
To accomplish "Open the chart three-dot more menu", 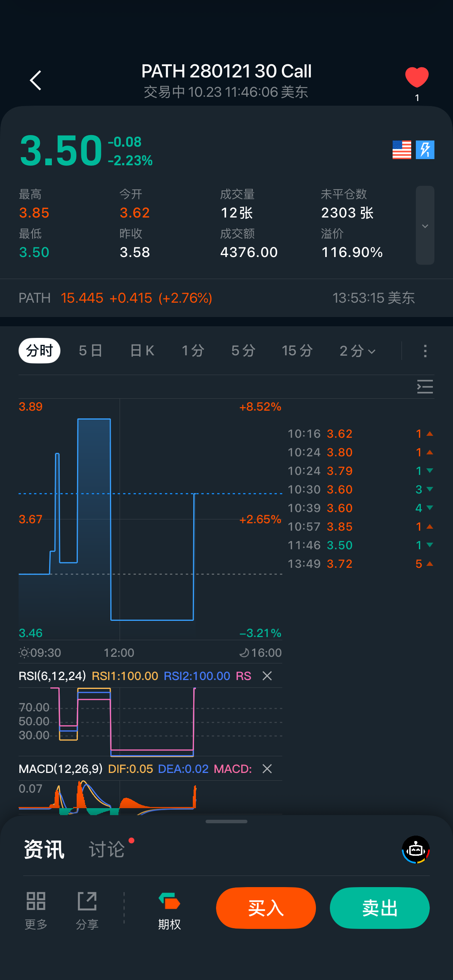I will click(x=425, y=351).
